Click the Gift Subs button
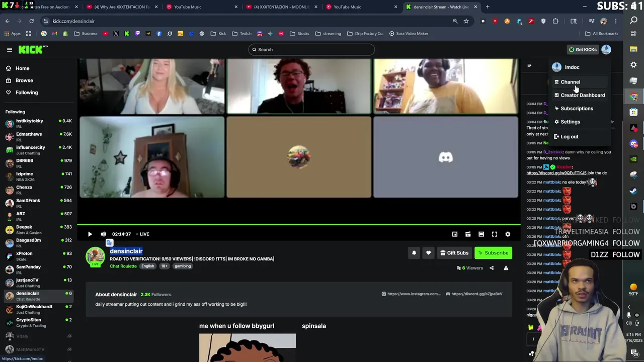This screenshot has width=644, height=362. tap(454, 253)
